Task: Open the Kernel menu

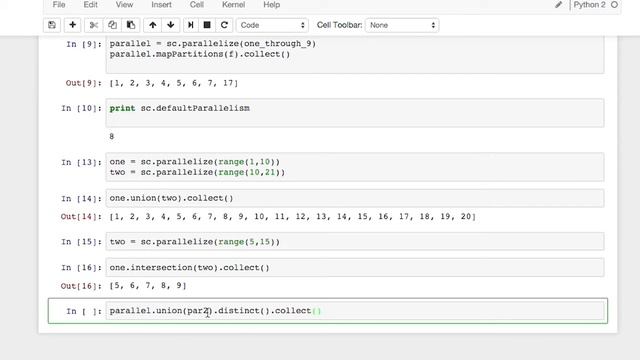Action: 233,5
